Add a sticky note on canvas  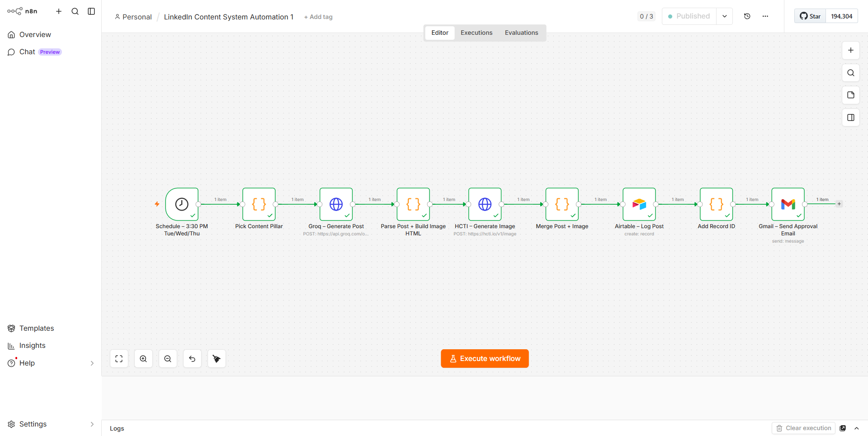[x=851, y=95]
